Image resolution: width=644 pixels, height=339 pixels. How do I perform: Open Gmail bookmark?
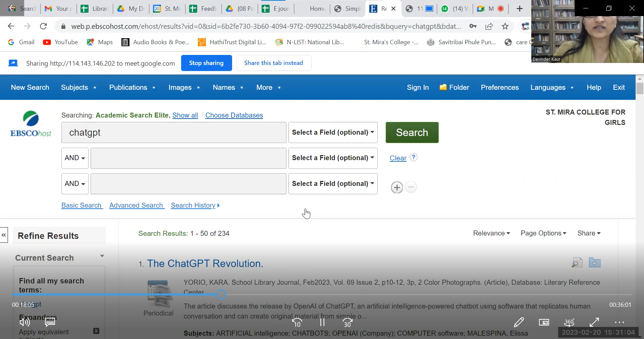pyautogui.click(x=21, y=42)
